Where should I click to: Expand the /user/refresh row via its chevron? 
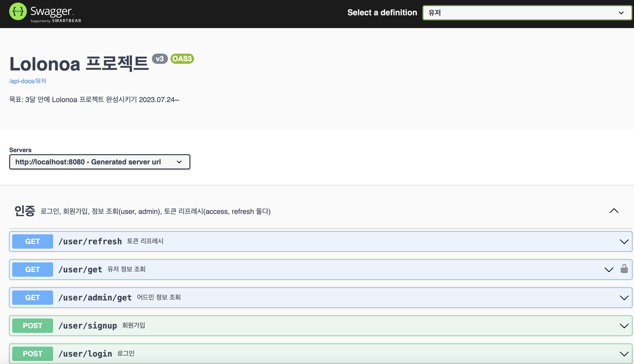click(x=624, y=241)
